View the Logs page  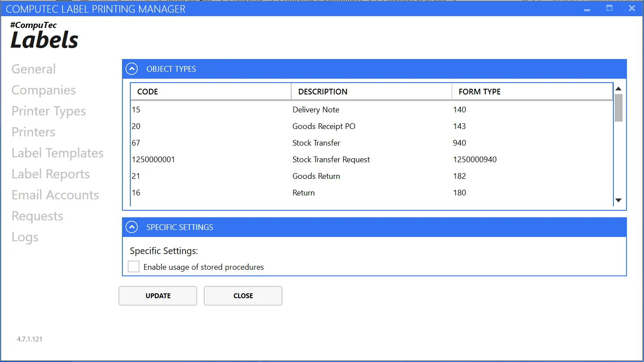tap(25, 237)
